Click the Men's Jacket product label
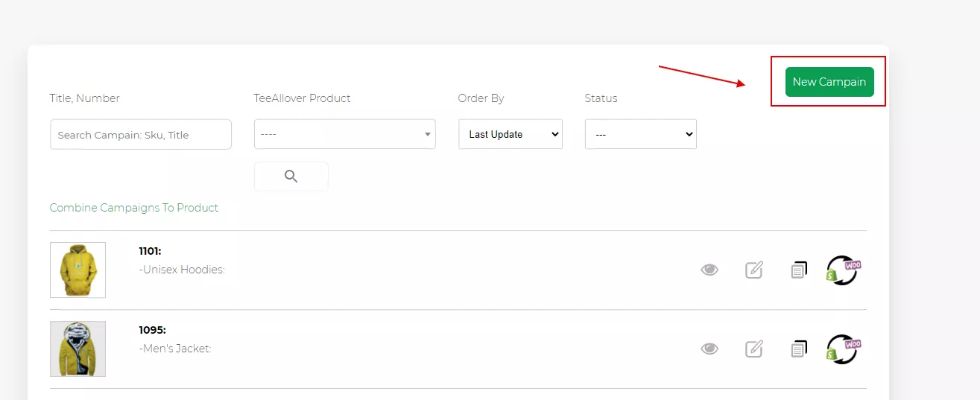The width and height of the screenshot is (980, 400). pos(175,349)
